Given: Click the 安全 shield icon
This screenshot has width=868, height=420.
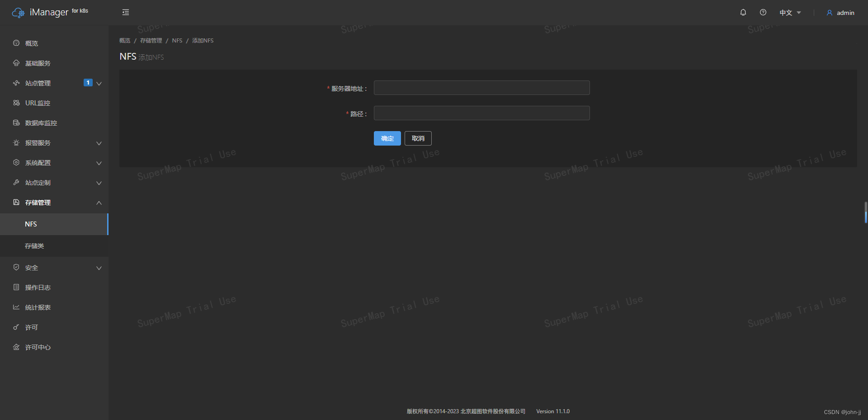Looking at the screenshot, I should (16, 267).
